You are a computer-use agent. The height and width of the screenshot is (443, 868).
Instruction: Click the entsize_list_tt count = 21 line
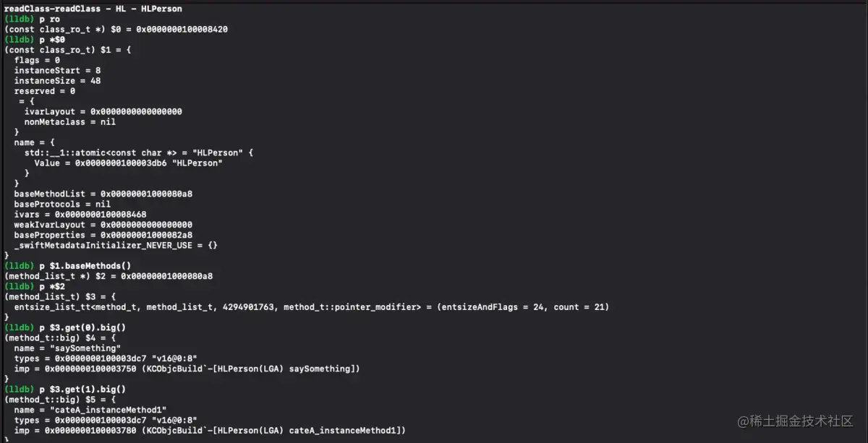(x=312, y=307)
